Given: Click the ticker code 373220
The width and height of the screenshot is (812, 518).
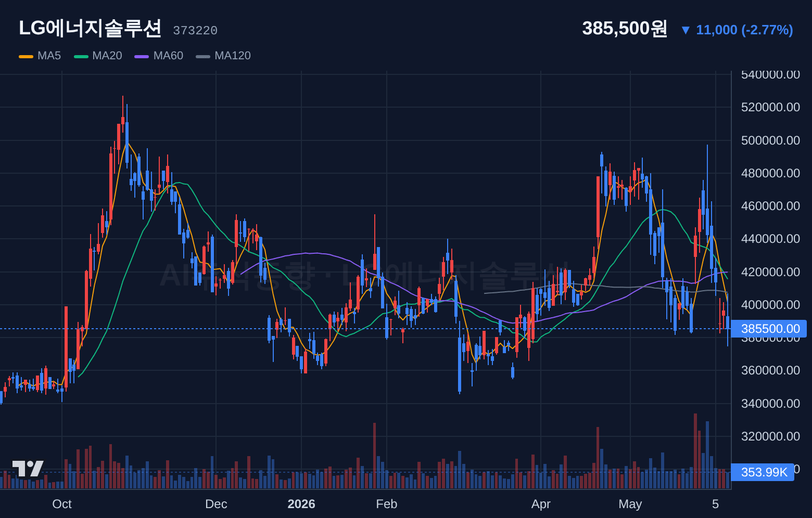Looking at the screenshot, I should (x=195, y=31).
